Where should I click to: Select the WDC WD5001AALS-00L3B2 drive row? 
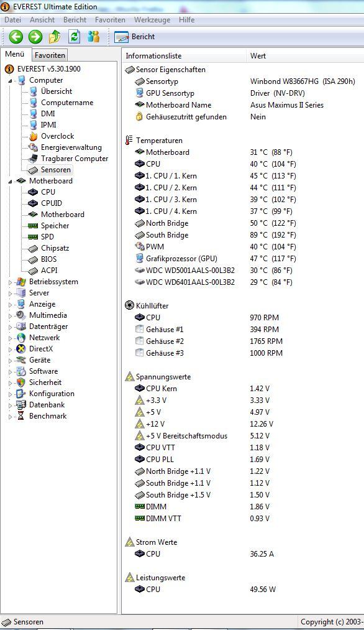point(243,271)
